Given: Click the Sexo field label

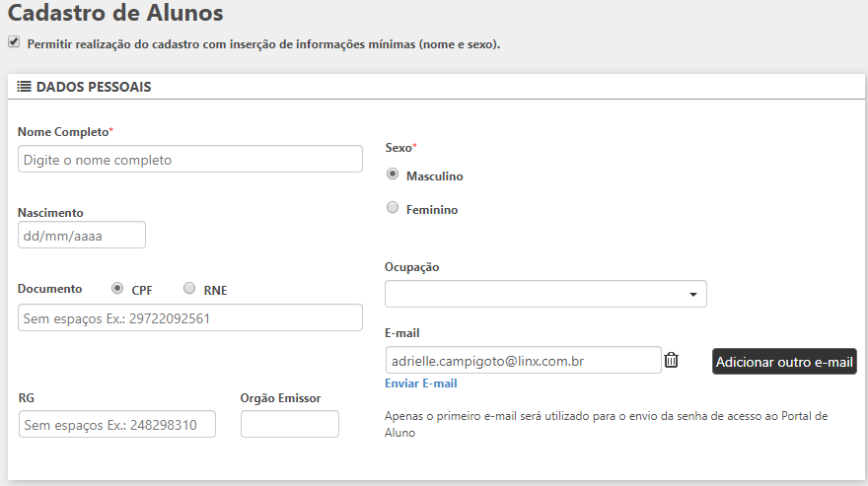Looking at the screenshot, I should (400, 148).
